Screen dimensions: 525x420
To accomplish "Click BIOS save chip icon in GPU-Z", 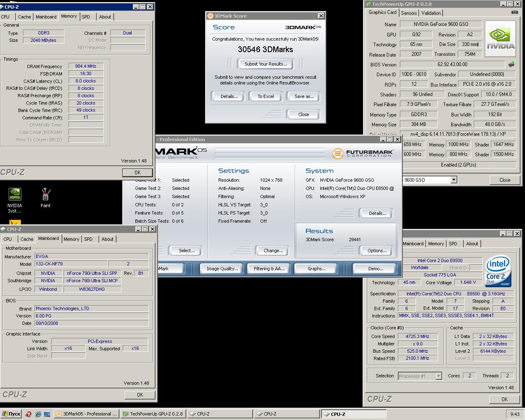I will tap(511, 64).
